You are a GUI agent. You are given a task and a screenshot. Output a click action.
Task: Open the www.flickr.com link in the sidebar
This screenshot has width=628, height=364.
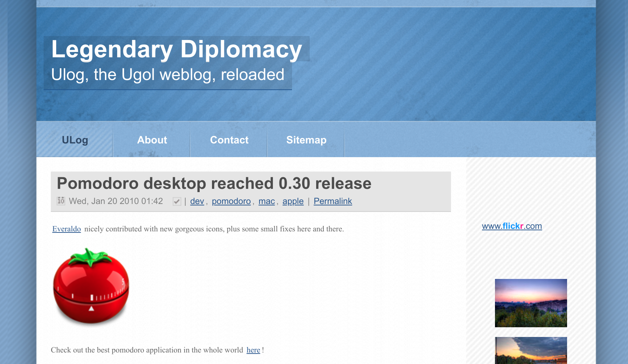click(x=512, y=226)
